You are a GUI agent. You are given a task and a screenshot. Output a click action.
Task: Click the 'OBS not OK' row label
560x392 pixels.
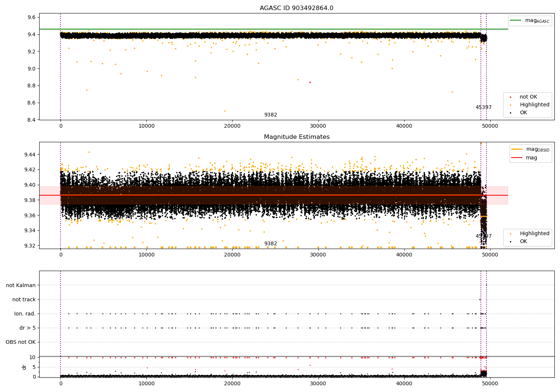[21, 342]
